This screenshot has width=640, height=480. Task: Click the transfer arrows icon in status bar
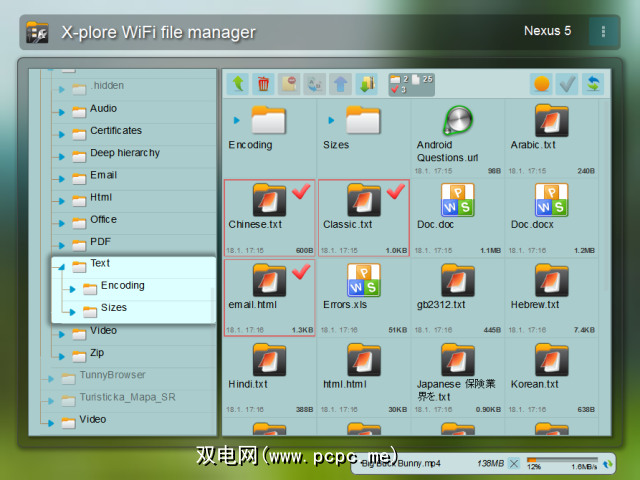point(607,464)
